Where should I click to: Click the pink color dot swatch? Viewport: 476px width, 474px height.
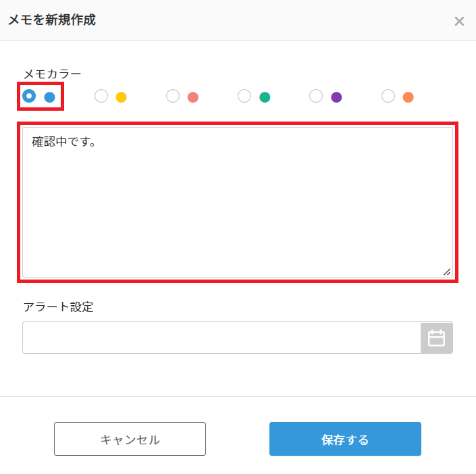(x=193, y=97)
